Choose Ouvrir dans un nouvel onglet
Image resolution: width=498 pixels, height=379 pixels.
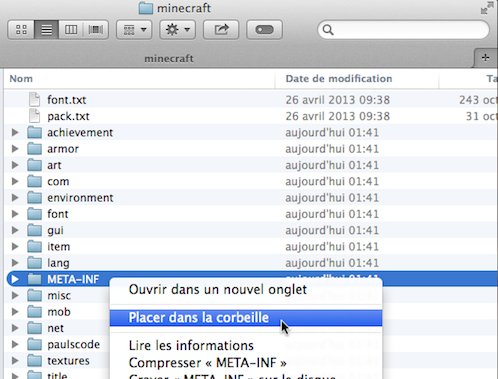pyautogui.click(x=246, y=289)
